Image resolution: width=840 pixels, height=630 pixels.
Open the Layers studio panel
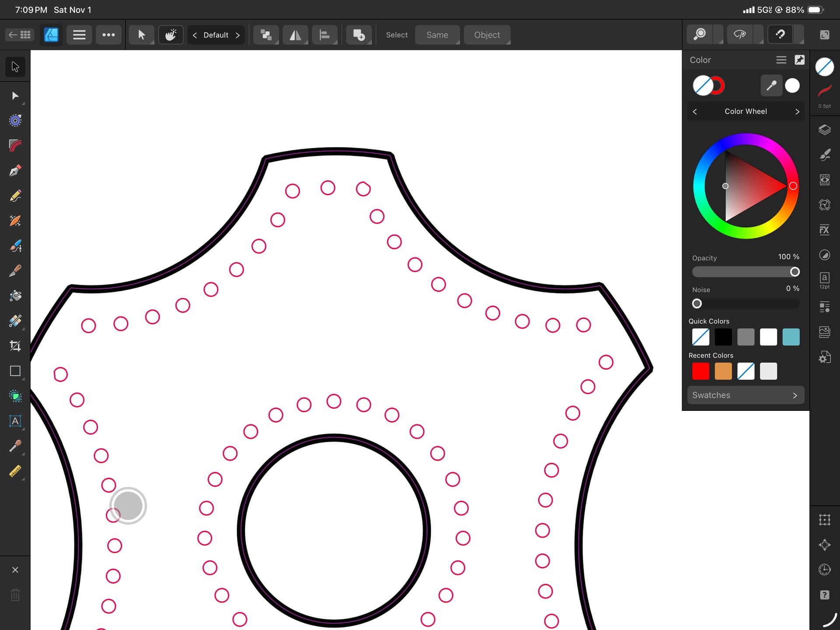coord(824,129)
